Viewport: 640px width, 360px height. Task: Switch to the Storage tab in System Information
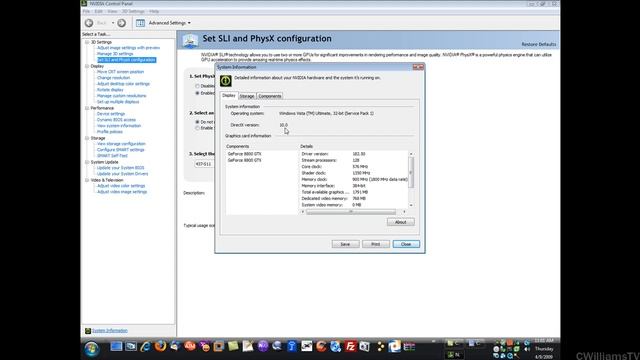(247, 96)
